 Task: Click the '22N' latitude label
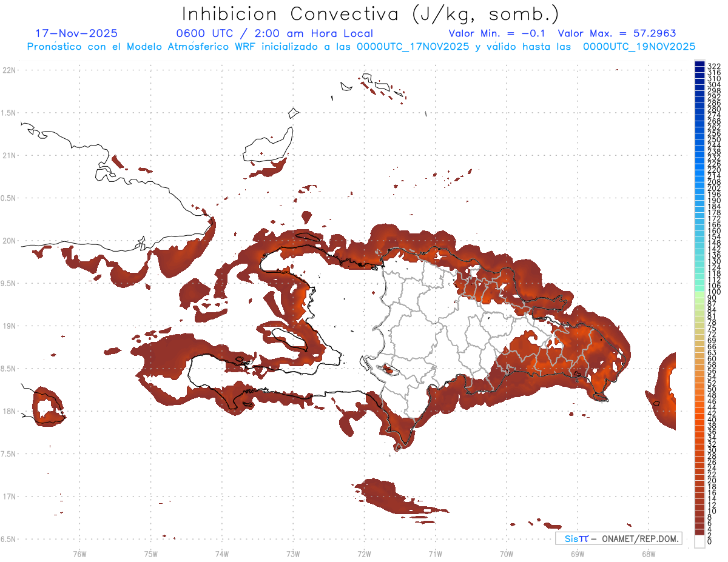[8, 70]
